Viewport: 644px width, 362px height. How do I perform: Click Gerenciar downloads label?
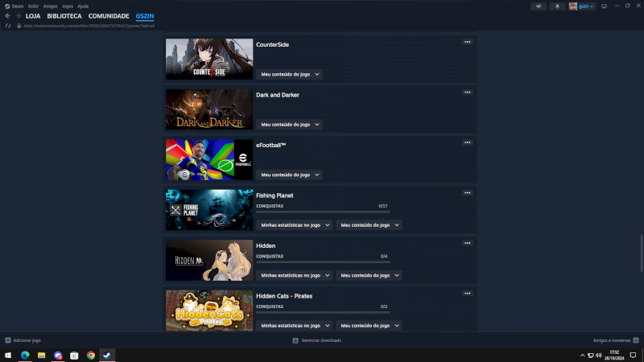(x=321, y=340)
